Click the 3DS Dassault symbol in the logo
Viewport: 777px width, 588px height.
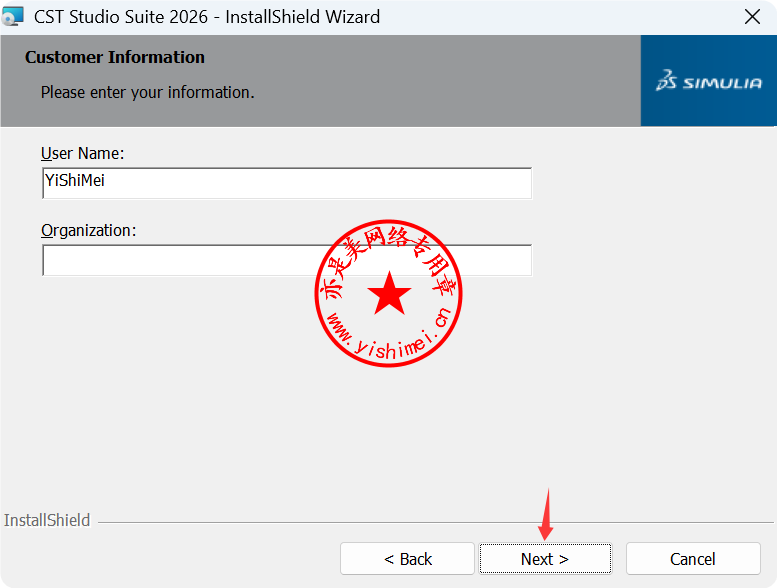click(x=667, y=81)
